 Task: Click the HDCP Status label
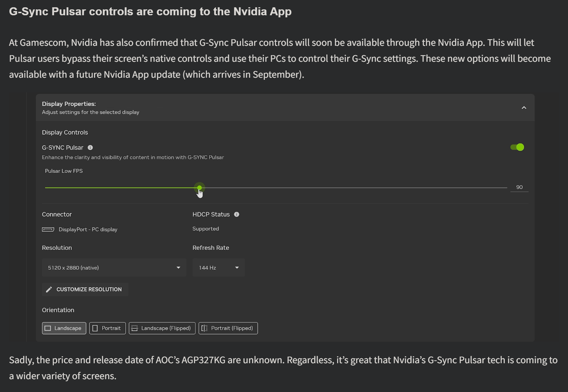[211, 214]
